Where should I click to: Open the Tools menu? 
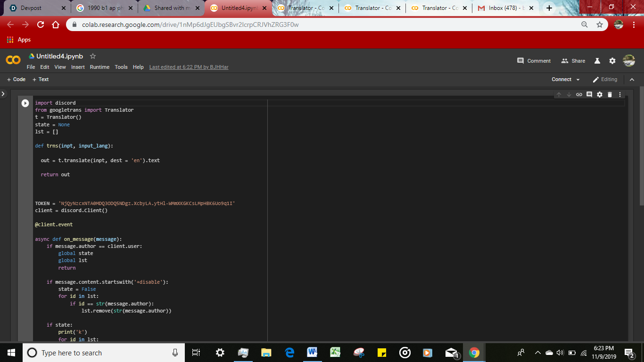click(x=121, y=67)
